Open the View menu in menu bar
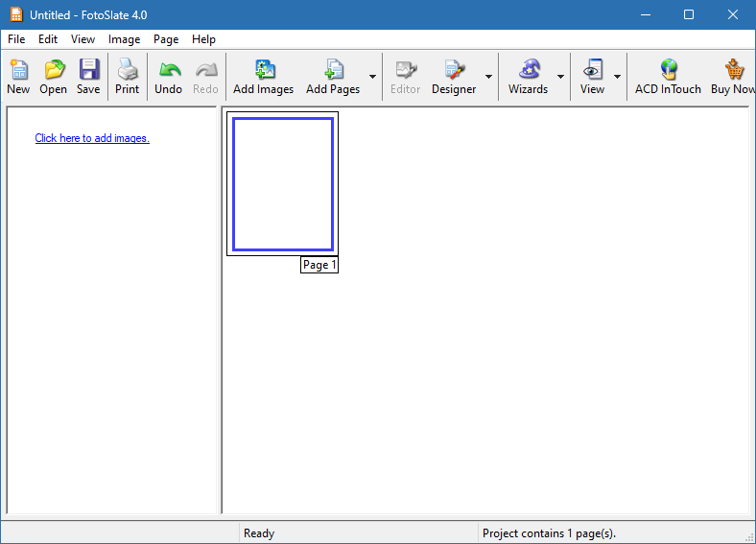The height and width of the screenshot is (544, 756). (x=83, y=39)
